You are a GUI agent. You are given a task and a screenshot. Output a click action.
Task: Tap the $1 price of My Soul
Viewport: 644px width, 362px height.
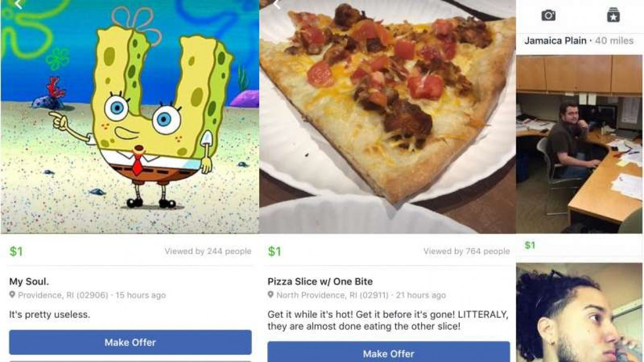pyautogui.click(x=16, y=251)
